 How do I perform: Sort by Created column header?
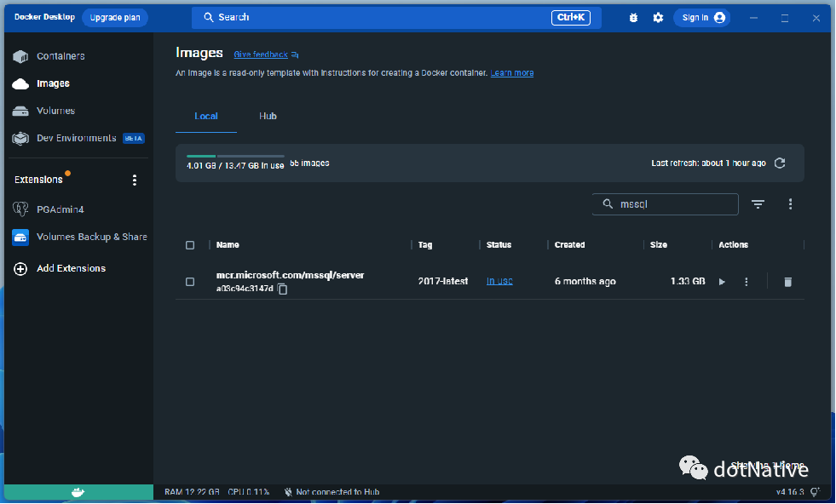[569, 245]
